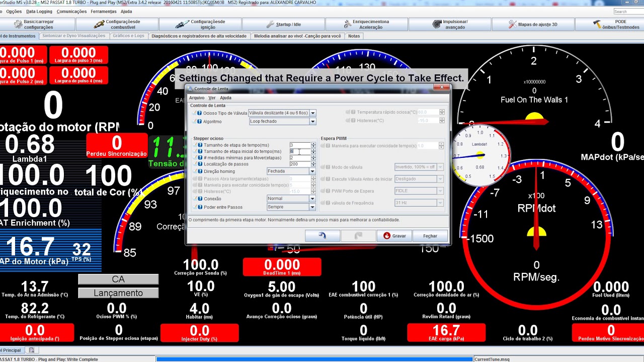Open Impulsionar/avançado toolbar menu
Viewport: 644px width, 362px height.
coord(450,24)
